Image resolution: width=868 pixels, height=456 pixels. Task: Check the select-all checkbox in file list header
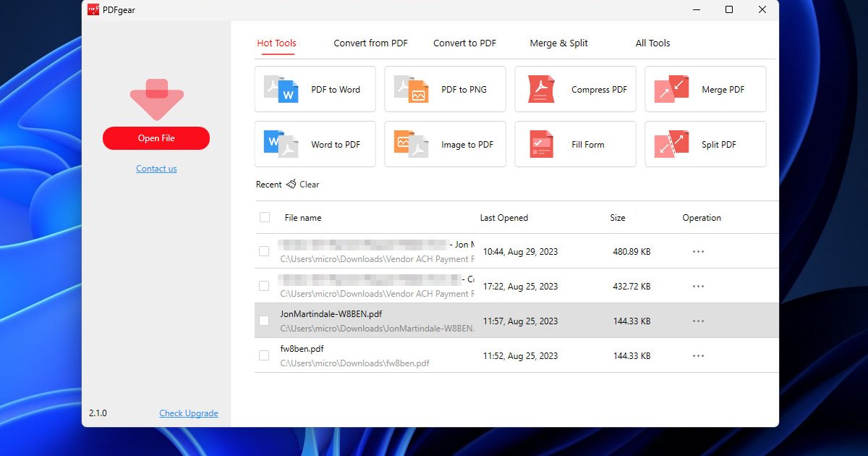tap(264, 217)
